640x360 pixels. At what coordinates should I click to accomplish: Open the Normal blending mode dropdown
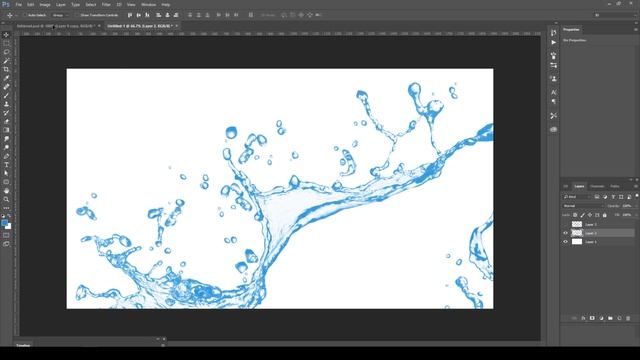tap(582, 206)
